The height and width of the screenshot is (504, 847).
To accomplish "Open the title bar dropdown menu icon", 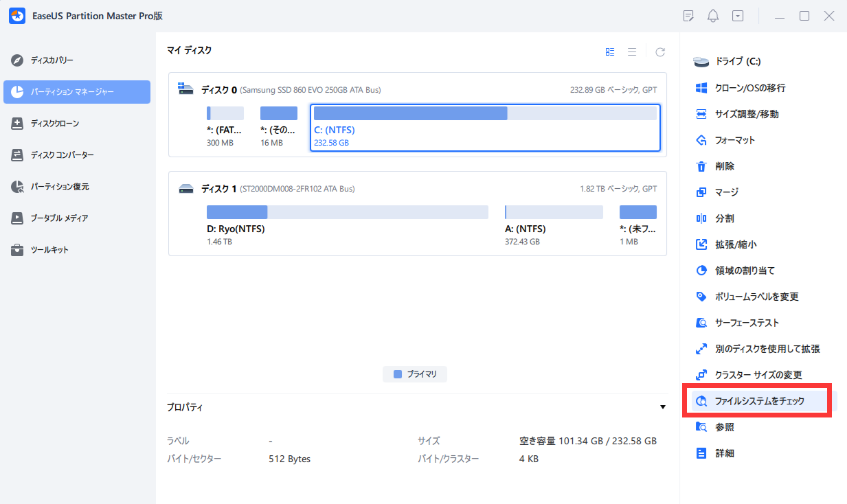I will (738, 16).
